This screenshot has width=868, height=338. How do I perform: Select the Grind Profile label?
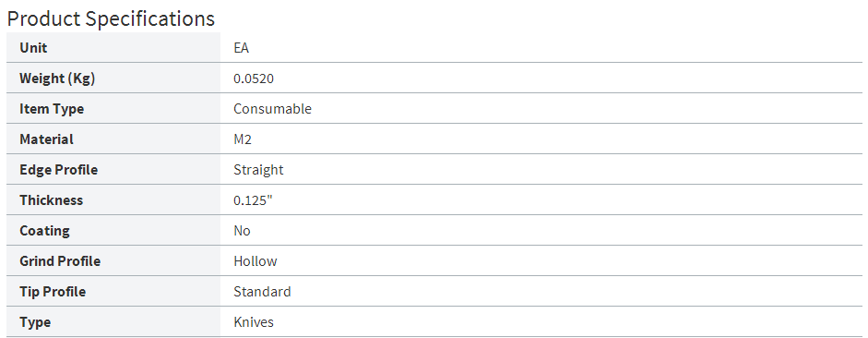[x=60, y=261]
